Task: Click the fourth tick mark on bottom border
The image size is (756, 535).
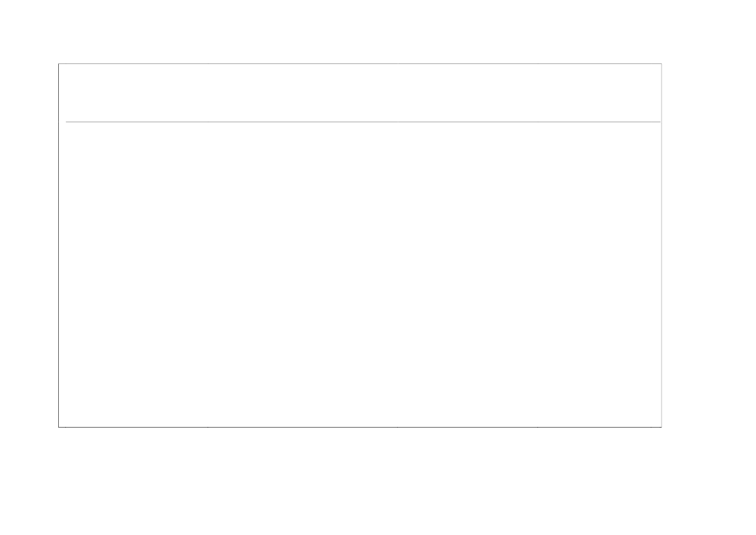Action: click(537, 426)
